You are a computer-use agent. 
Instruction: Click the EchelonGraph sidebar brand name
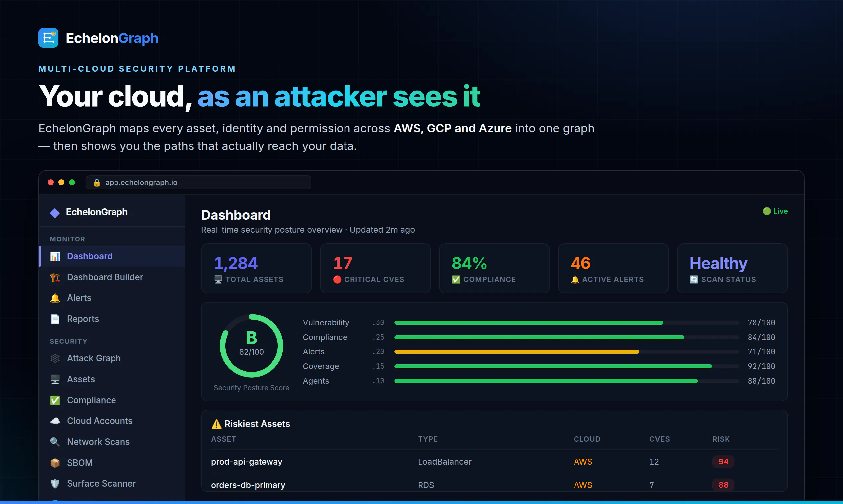97,212
